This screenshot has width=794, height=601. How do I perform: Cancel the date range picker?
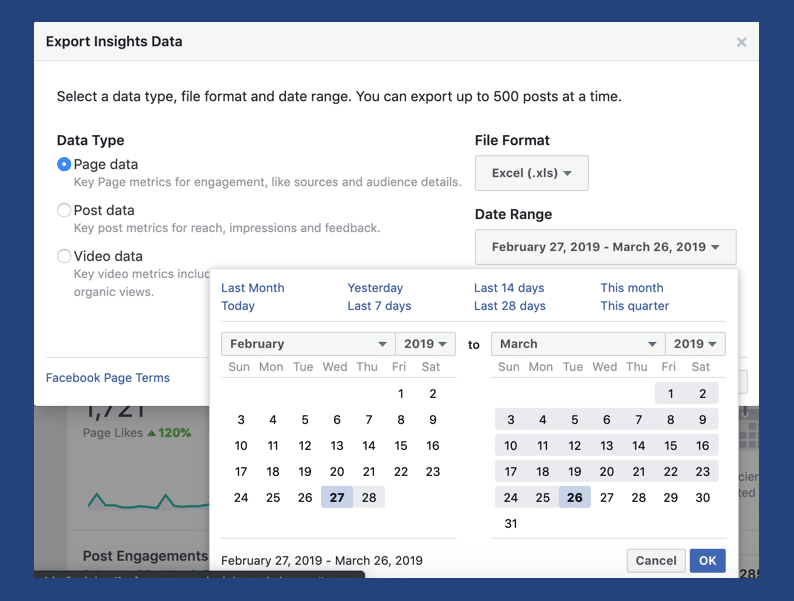tap(656, 561)
